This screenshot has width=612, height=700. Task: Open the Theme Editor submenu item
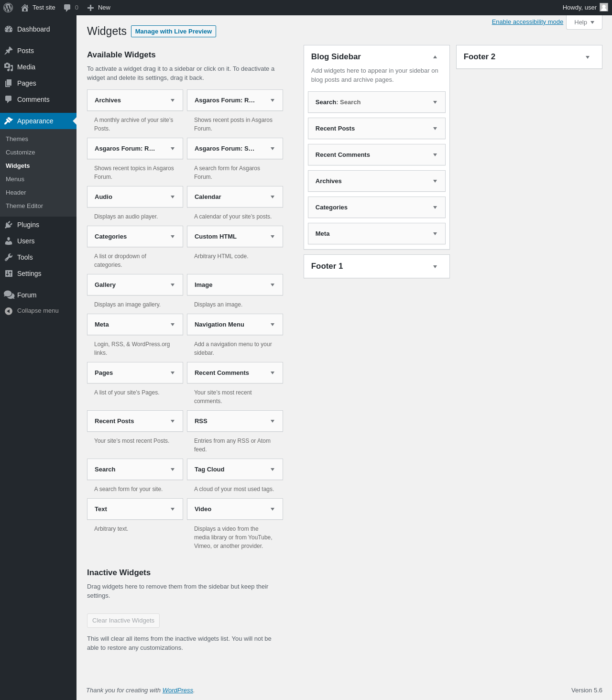38,206
